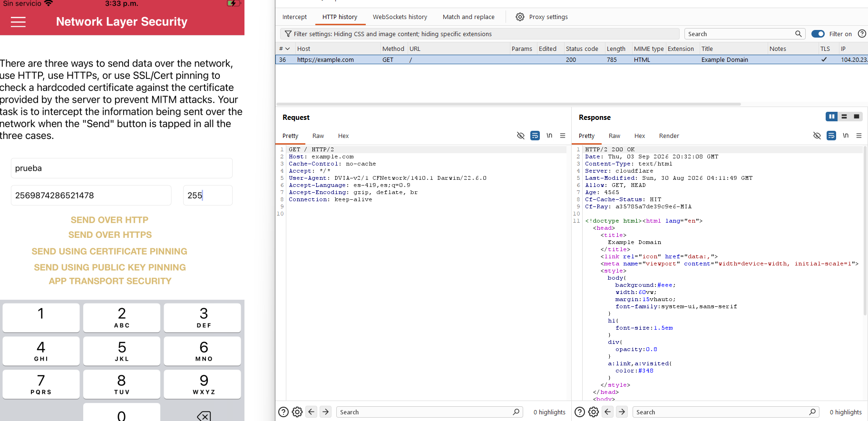The width and height of the screenshot is (868, 421).
Task: Open the Response panel options menu
Action: pyautogui.click(x=859, y=136)
